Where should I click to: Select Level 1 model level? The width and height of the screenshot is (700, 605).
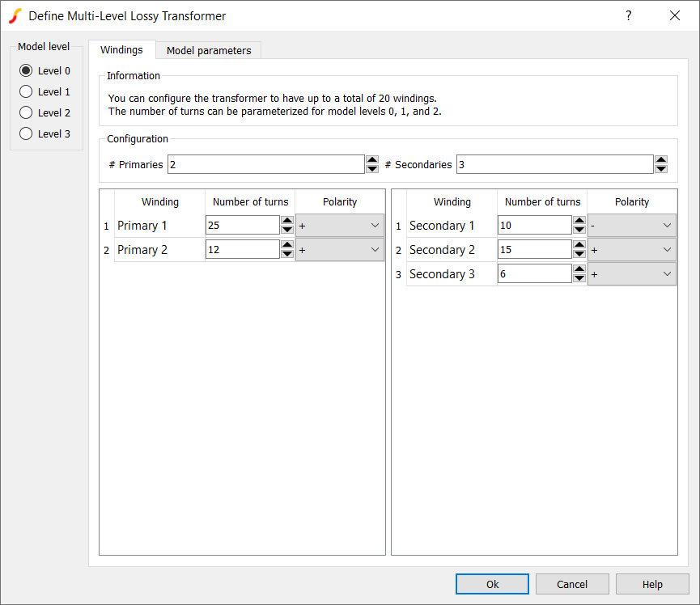[x=26, y=91]
